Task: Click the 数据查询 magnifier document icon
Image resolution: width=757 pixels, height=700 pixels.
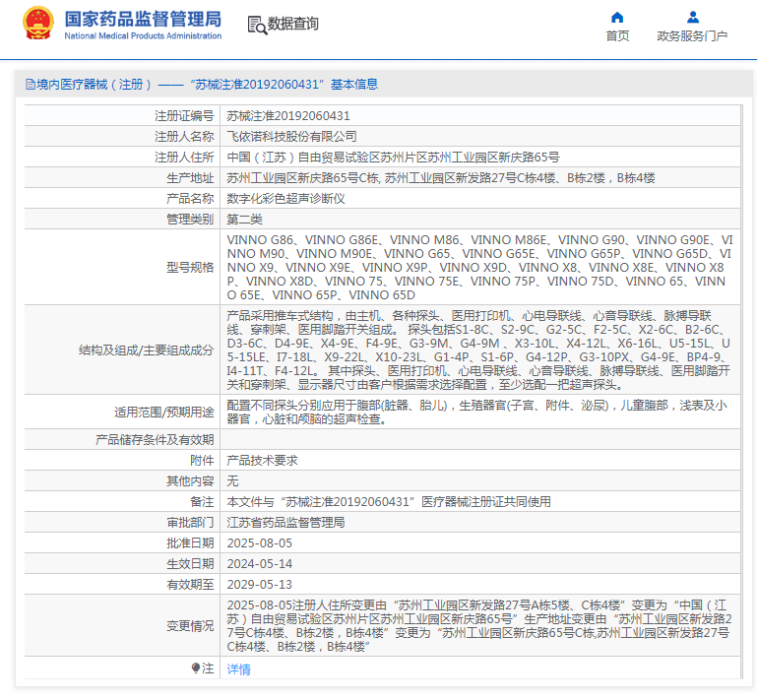Action: 256,25
